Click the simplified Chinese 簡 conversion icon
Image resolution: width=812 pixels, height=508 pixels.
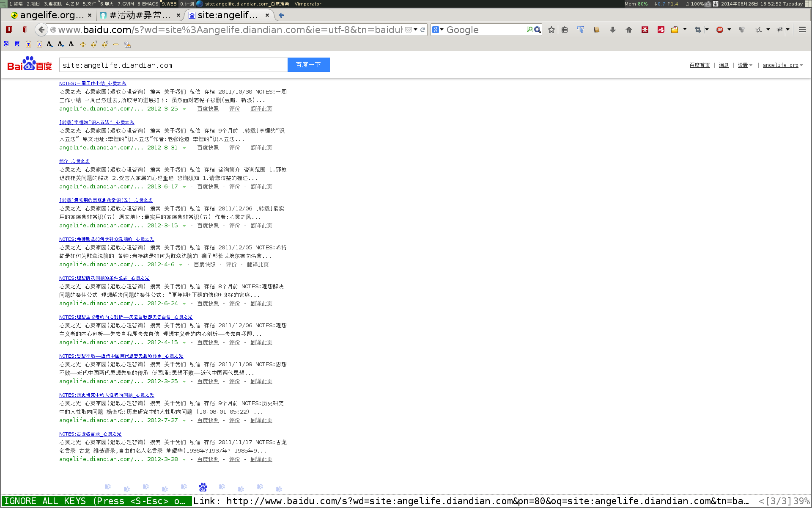[x=17, y=44]
